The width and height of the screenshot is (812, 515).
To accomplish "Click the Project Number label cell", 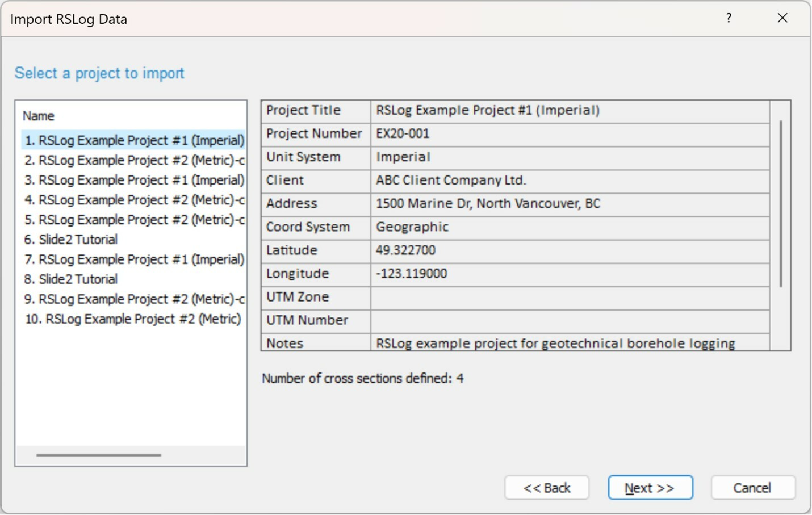I will [316, 134].
